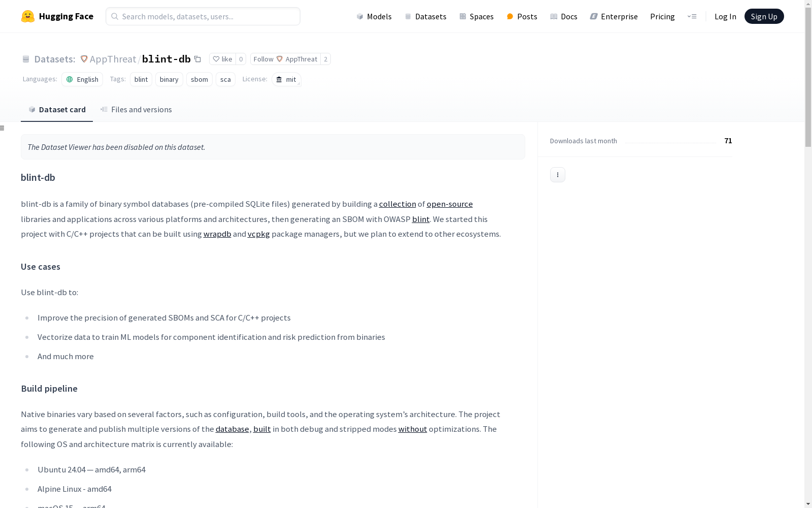Copy dataset name with copy icon
812x508 pixels.
[198, 59]
